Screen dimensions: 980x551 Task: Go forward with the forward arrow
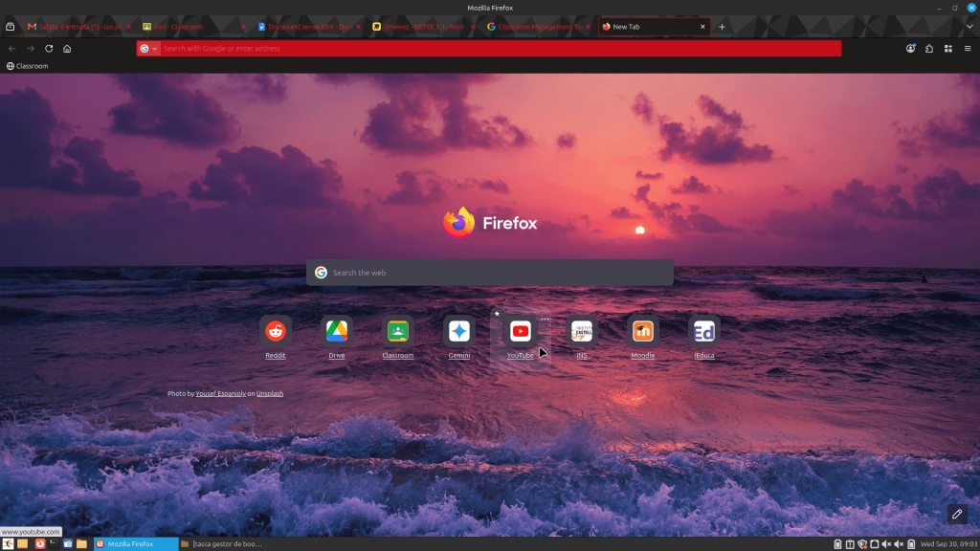coord(30,49)
